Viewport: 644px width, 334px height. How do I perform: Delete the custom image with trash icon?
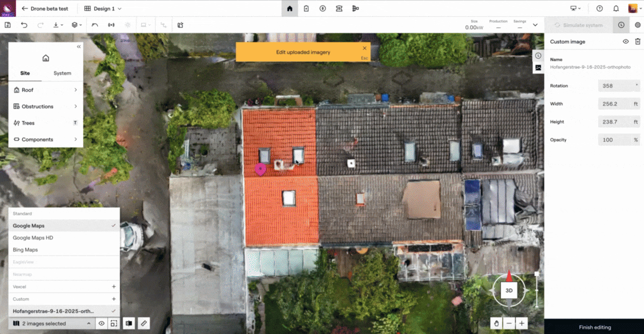coord(637,42)
